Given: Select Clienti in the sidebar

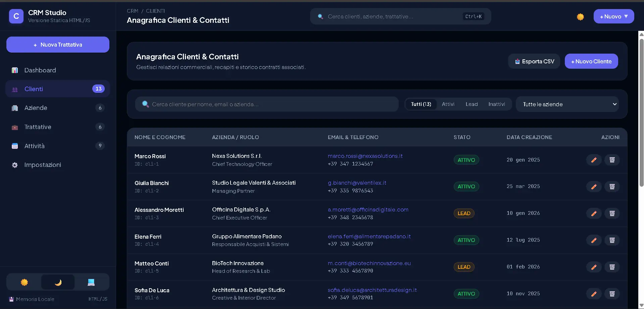Looking at the screenshot, I should 58,89.
